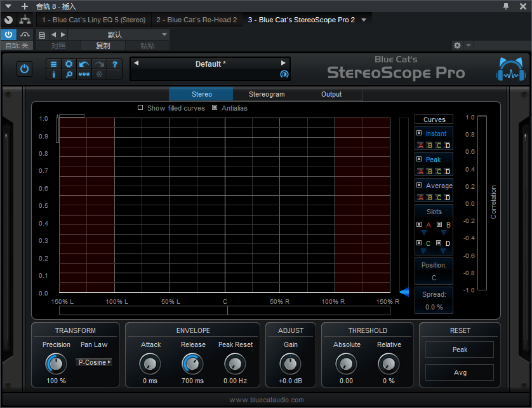This screenshot has height=408, width=532.
Task: Switch to the Stereogram tab
Action: click(267, 94)
